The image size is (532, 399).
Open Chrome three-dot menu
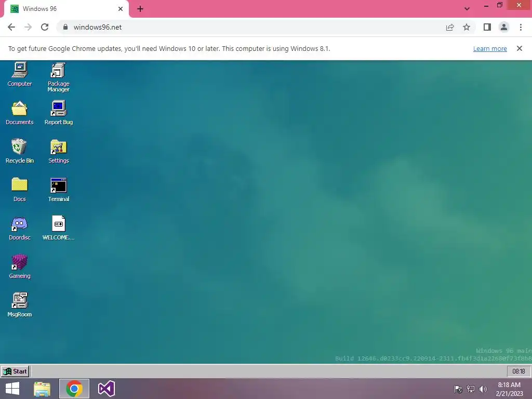(x=521, y=27)
